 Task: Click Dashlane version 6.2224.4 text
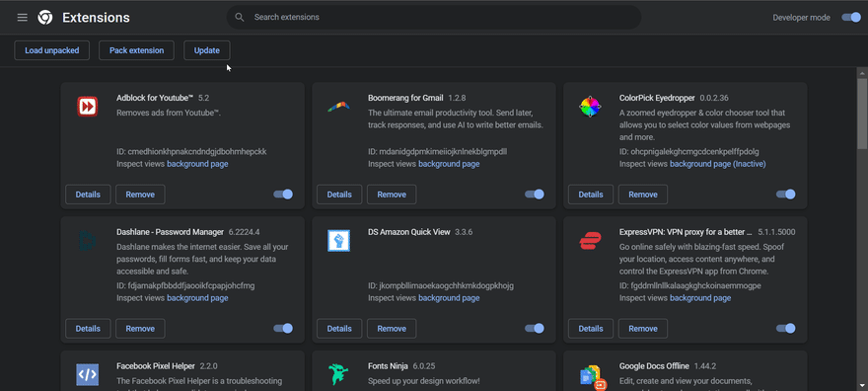coord(245,232)
